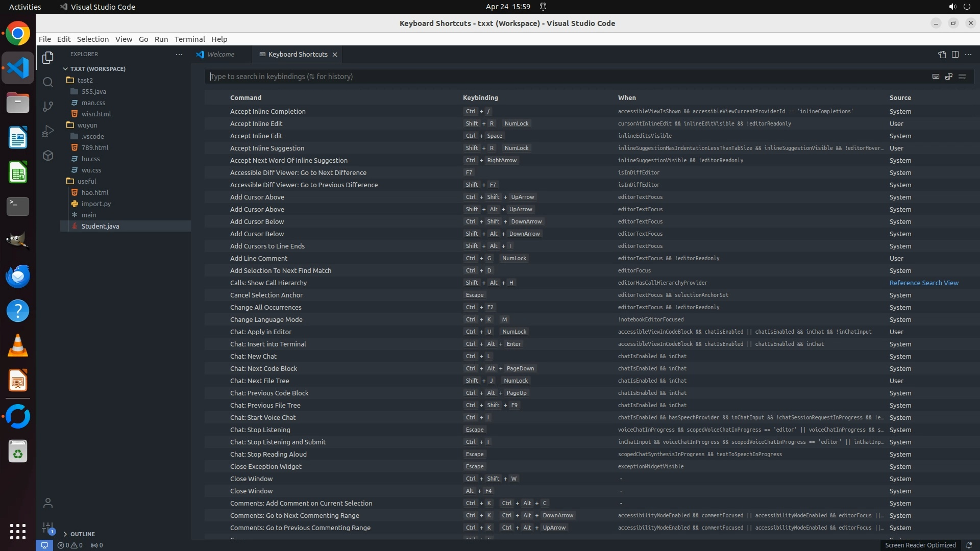Clear keybindings search input icon
The image size is (980, 551).
coord(962,77)
